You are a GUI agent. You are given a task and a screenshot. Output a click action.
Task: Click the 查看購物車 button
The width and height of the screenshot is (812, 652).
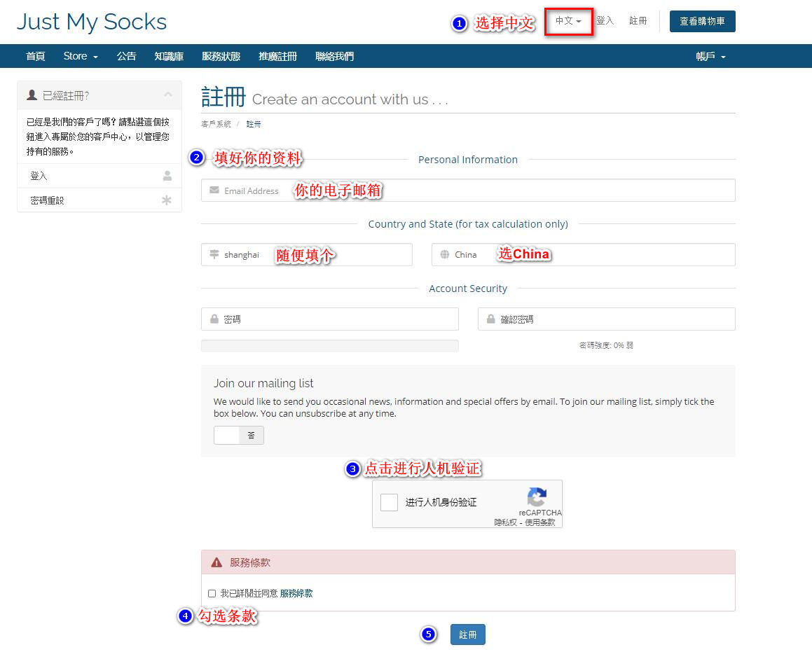[x=702, y=21]
